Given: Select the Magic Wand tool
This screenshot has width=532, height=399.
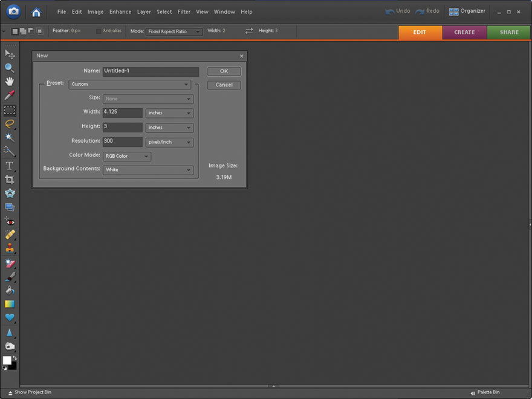Looking at the screenshot, I should tap(10, 137).
